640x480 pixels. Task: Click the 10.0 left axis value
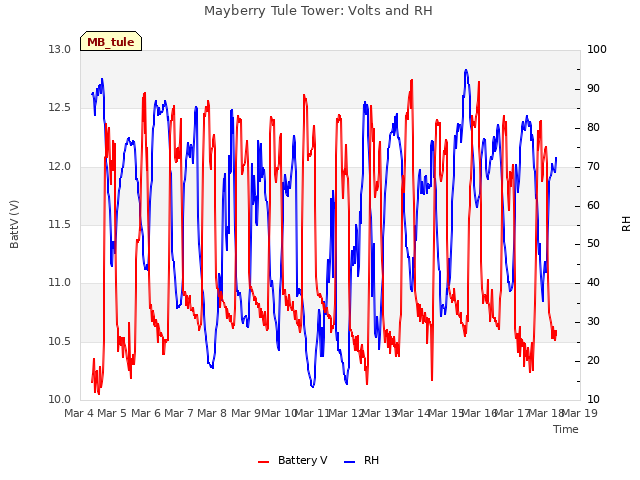pyautogui.click(x=60, y=400)
